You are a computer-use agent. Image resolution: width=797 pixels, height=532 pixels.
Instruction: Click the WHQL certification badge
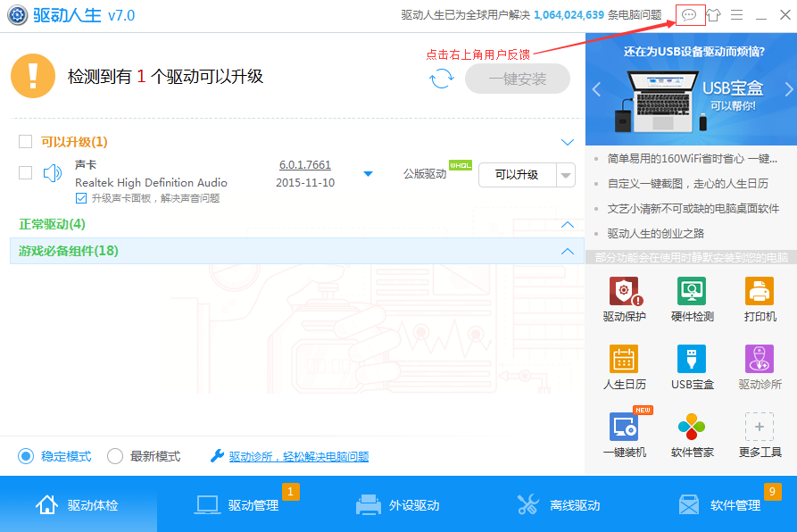(461, 165)
